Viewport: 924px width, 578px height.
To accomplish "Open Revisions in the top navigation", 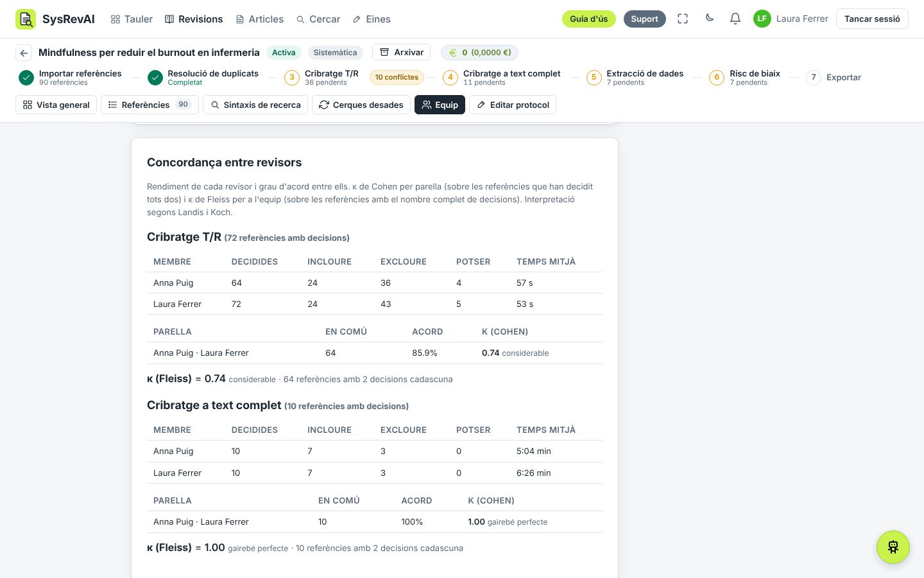I will point(194,19).
